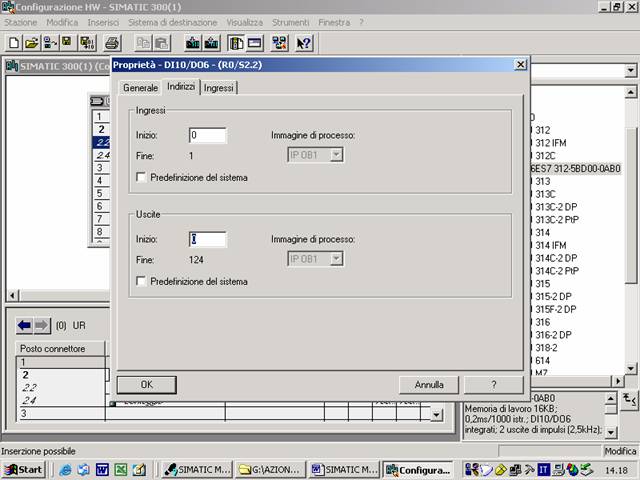Click the context Help arrow icon
The width and height of the screenshot is (640, 480).
(x=305, y=43)
